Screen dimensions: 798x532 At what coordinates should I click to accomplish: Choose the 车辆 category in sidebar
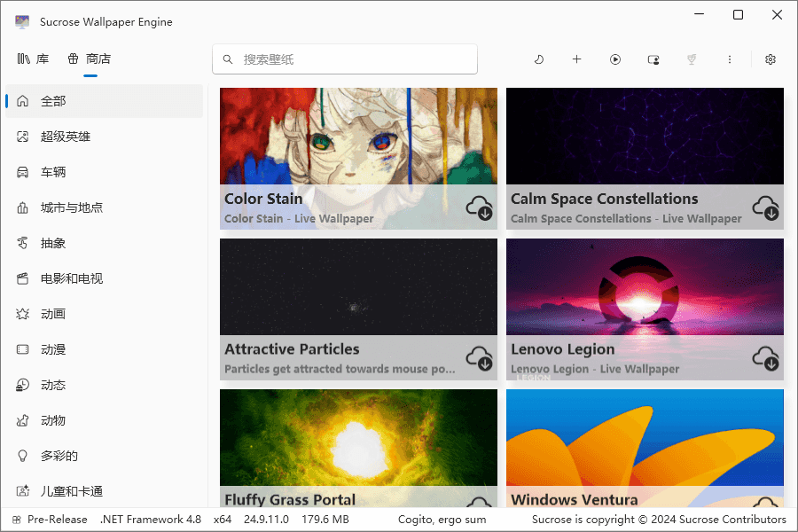[53, 172]
